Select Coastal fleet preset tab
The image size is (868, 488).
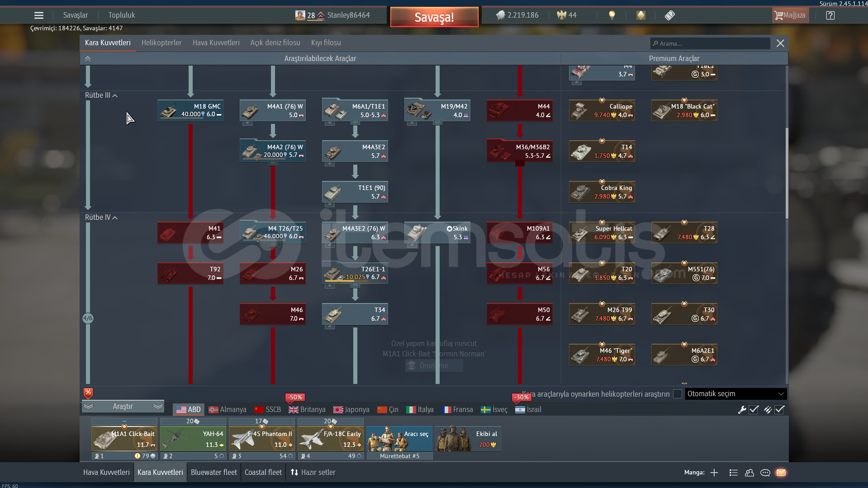[x=263, y=473]
